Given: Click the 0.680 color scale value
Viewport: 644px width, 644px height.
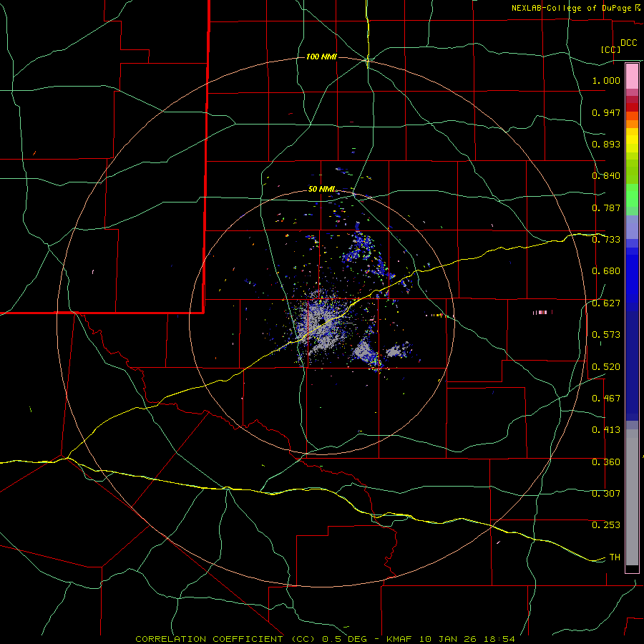Looking at the screenshot, I should click(x=606, y=271).
